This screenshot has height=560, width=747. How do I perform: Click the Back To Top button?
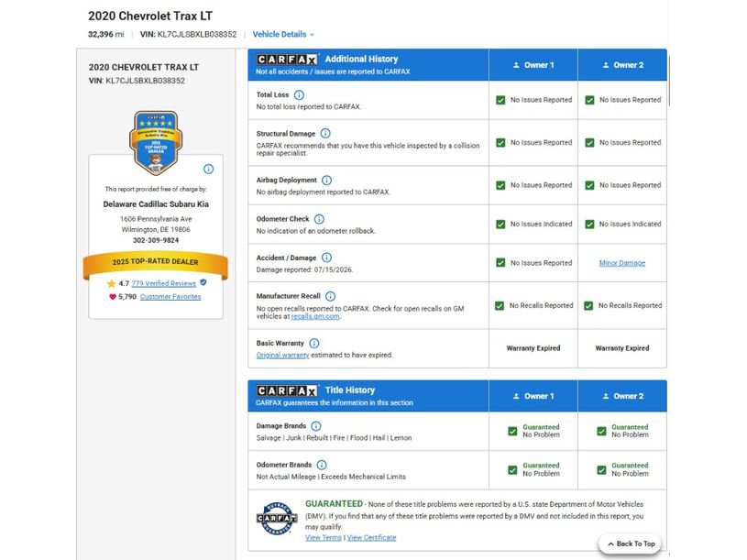pos(630,544)
